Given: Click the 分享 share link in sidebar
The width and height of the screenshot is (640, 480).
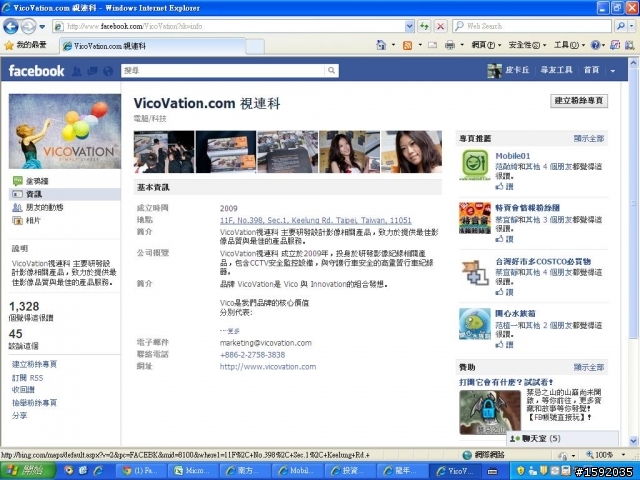Looking at the screenshot, I should pos(19,416).
